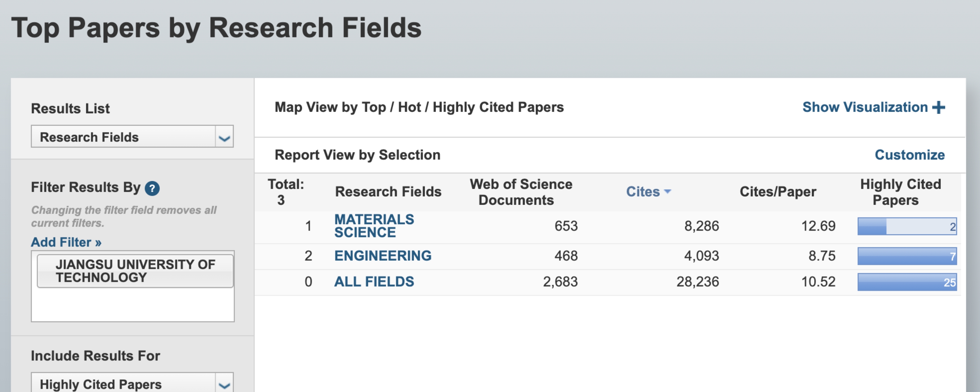Screen dimensions: 980x392
Task: Open the ENGINEERING research field
Action: 383,255
